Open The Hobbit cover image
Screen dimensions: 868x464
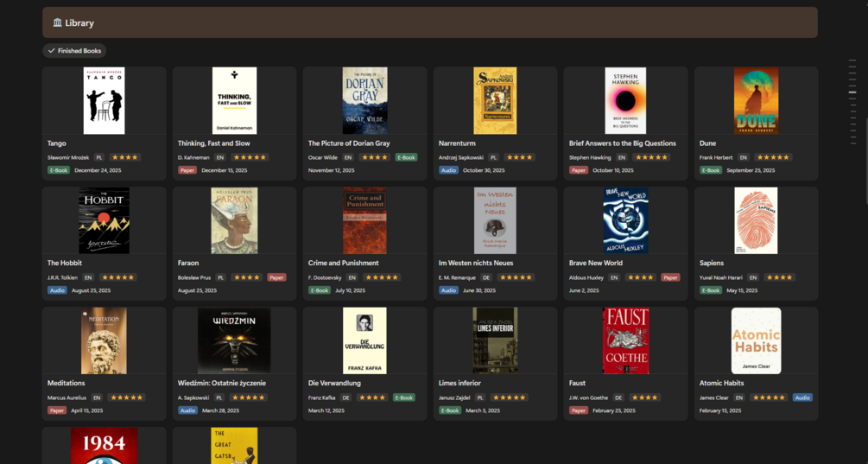pos(104,220)
